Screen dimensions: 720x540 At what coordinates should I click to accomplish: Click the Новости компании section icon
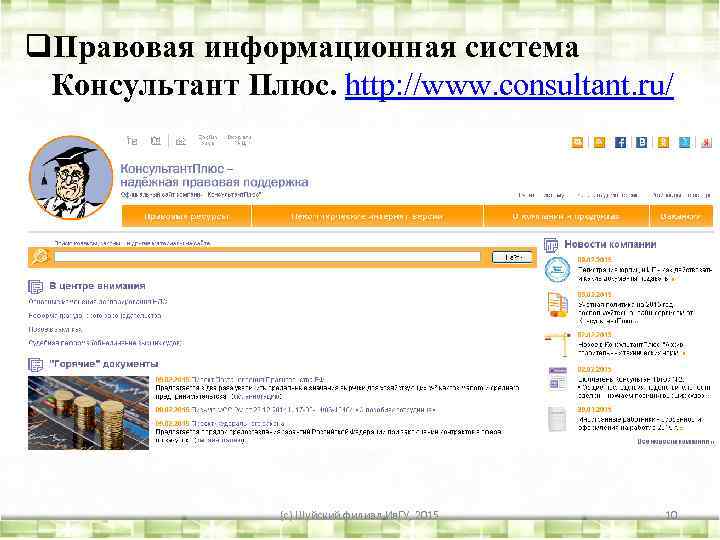pos(551,245)
